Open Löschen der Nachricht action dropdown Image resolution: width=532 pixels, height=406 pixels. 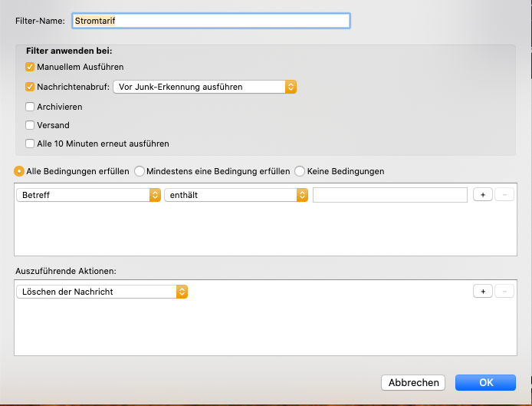pos(102,292)
